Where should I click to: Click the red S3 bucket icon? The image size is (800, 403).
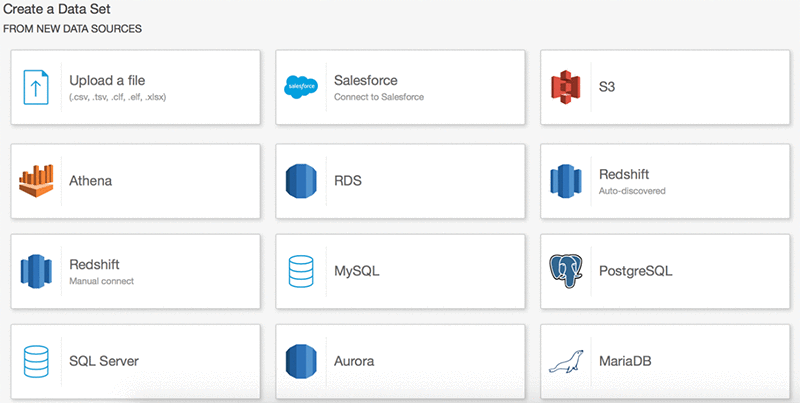[x=565, y=87]
